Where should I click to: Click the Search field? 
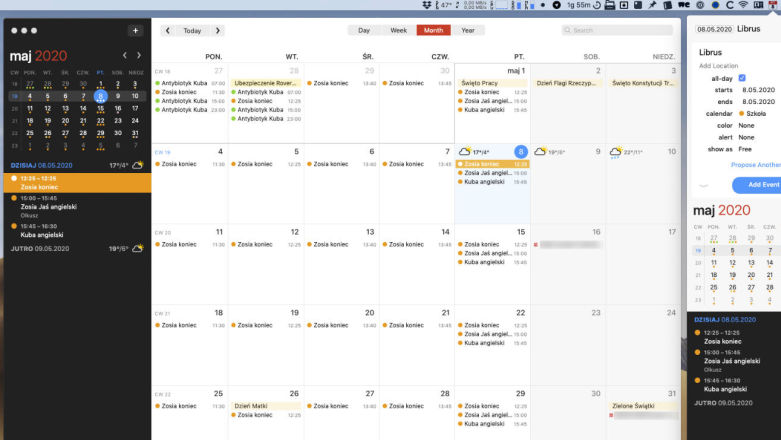tap(617, 30)
